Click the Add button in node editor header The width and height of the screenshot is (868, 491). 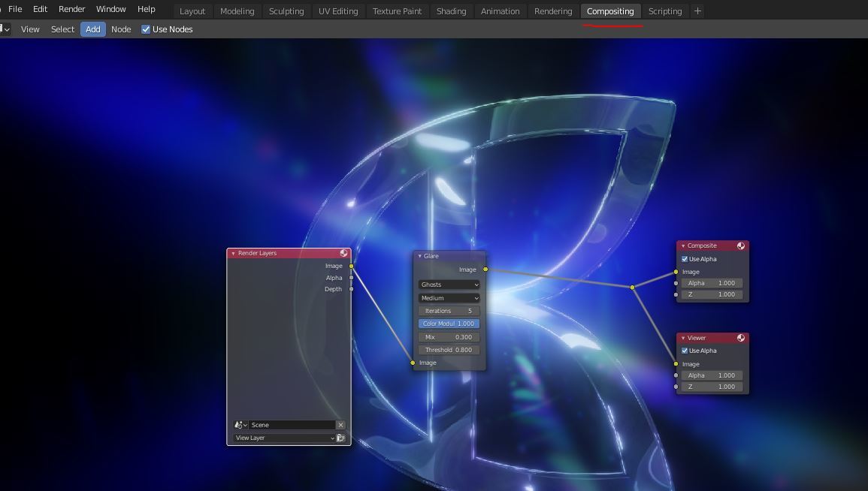click(x=93, y=29)
